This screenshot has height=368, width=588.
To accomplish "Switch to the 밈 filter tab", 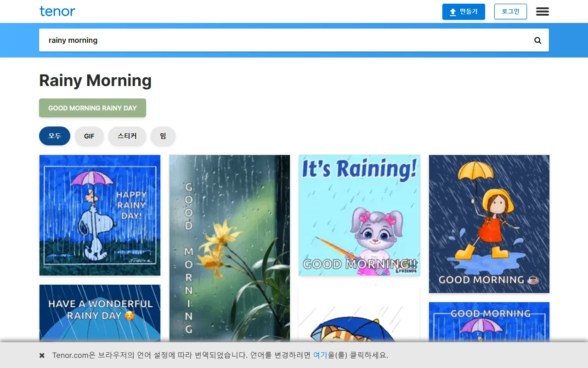I will 163,136.
